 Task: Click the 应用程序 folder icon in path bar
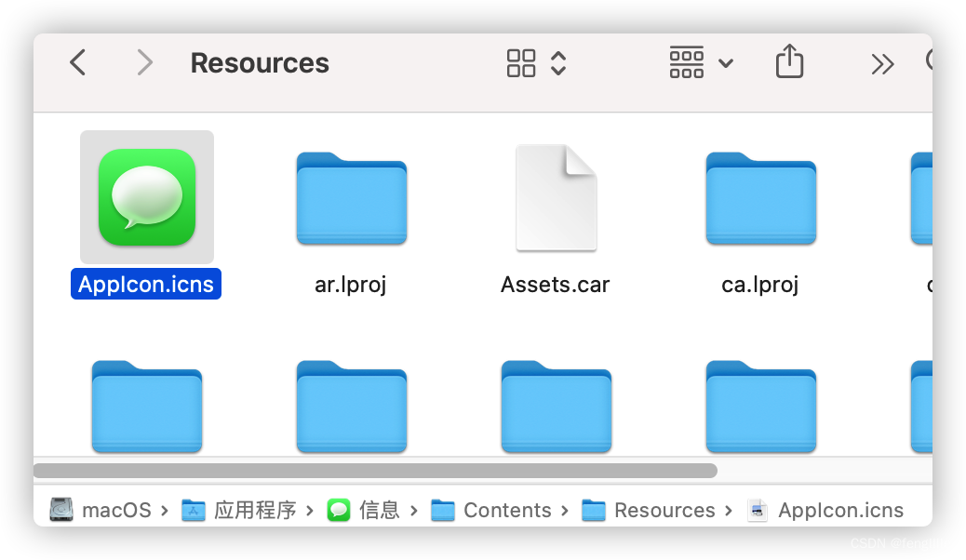coord(194,510)
